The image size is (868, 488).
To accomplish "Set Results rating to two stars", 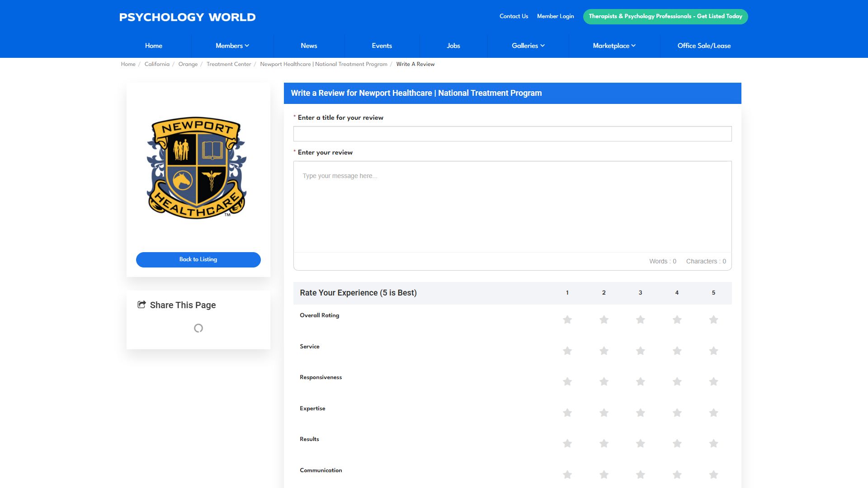I will pyautogui.click(x=604, y=444).
